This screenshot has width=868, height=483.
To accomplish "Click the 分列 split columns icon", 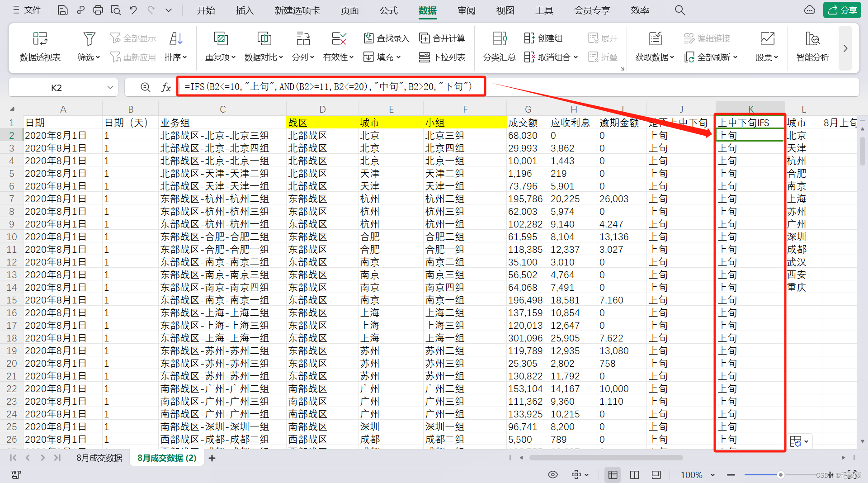I will coord(303,38).
